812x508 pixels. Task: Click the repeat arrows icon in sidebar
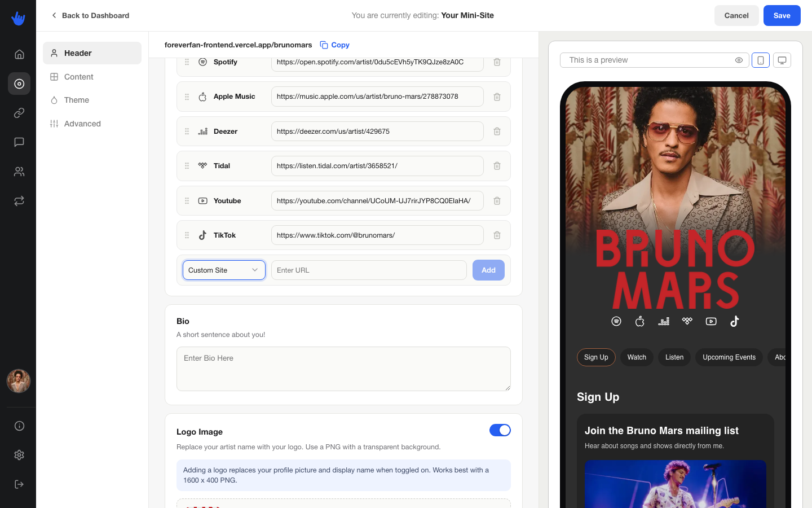click(x=19, y=201)
